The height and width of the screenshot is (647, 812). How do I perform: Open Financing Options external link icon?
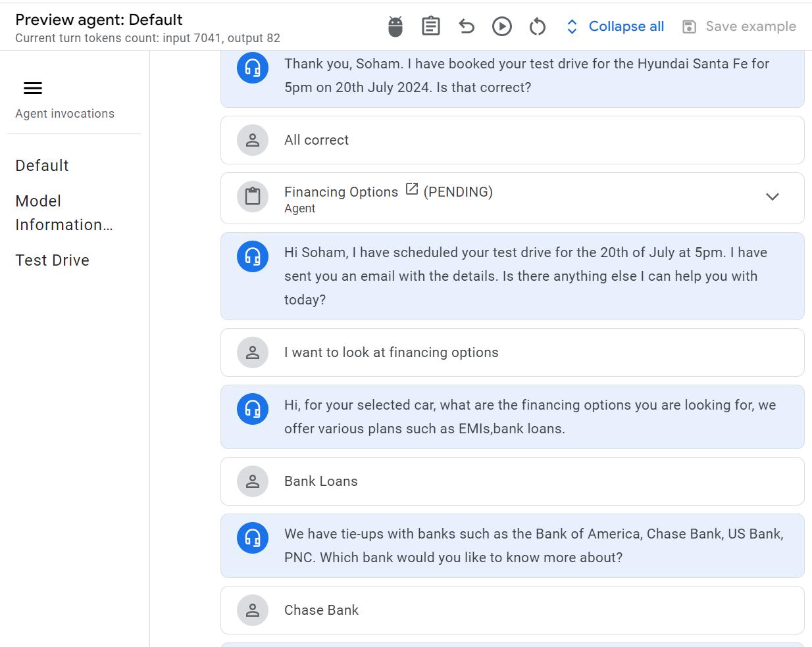[x=412, y=189]
